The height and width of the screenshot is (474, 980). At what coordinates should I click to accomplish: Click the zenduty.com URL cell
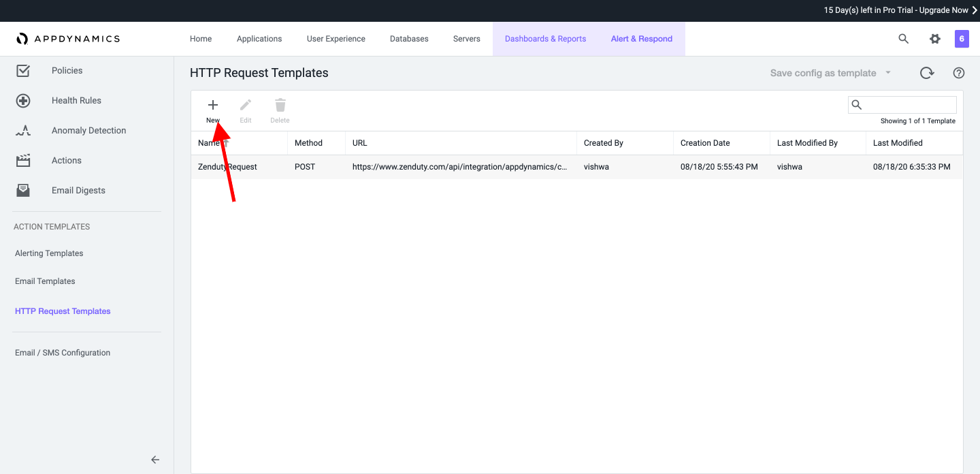(460, 167)
